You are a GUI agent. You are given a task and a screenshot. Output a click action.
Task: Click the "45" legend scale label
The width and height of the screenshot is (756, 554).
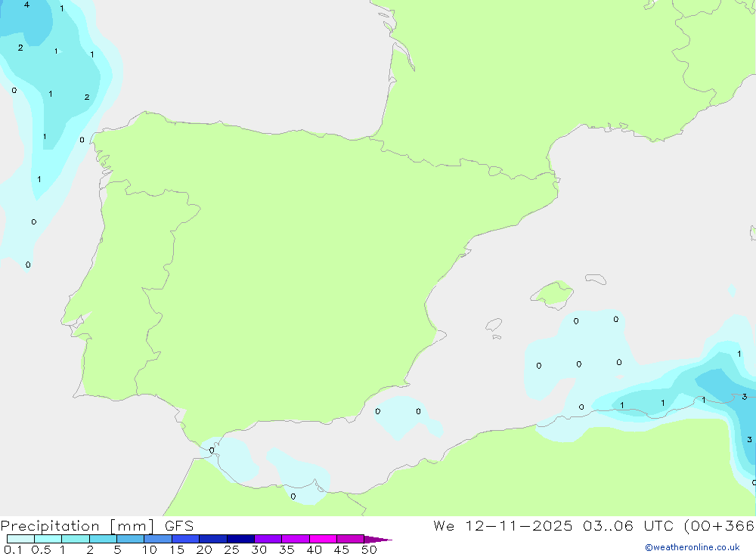tap(342, 549)
